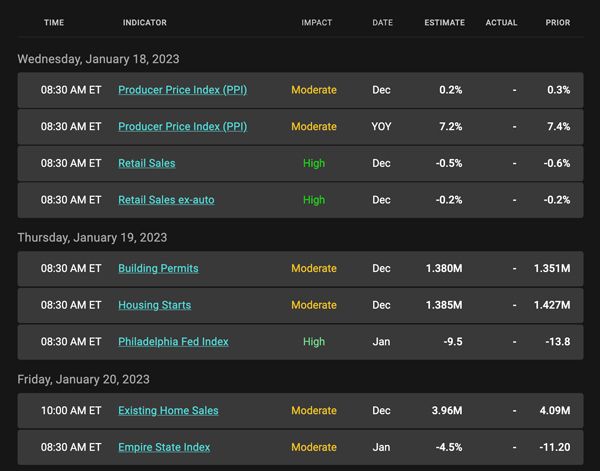Open the Building Permits indicator link
This screenshot has height=471, width=600.
pos(158,269)
